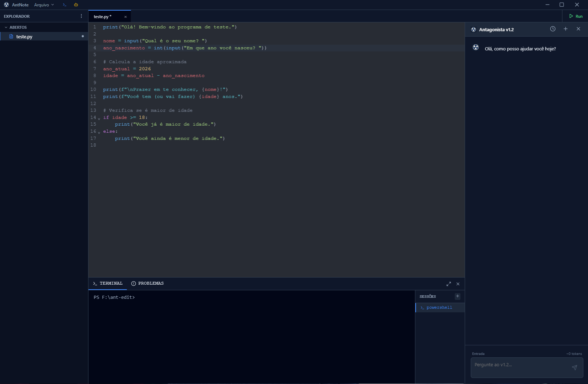
Task: Click the terminal prompt icon beside powershell
Action: [422, 307]
